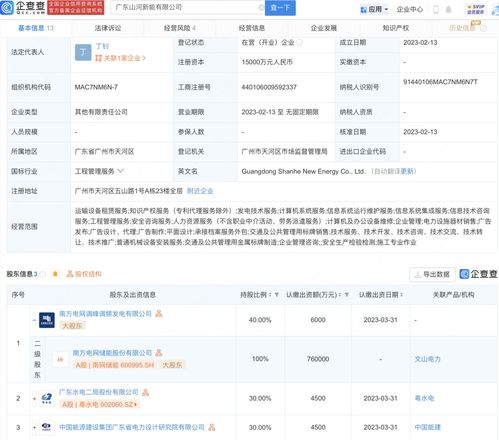Select registered capital 15000万元人民币

(267, 62)
